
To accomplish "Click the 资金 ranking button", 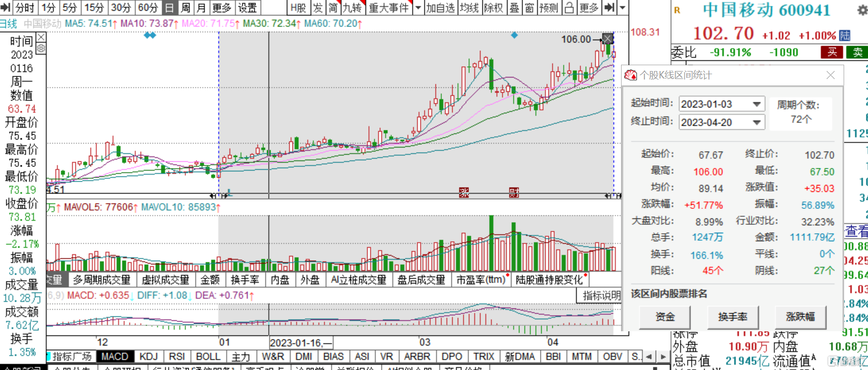I will pos(665,317).
